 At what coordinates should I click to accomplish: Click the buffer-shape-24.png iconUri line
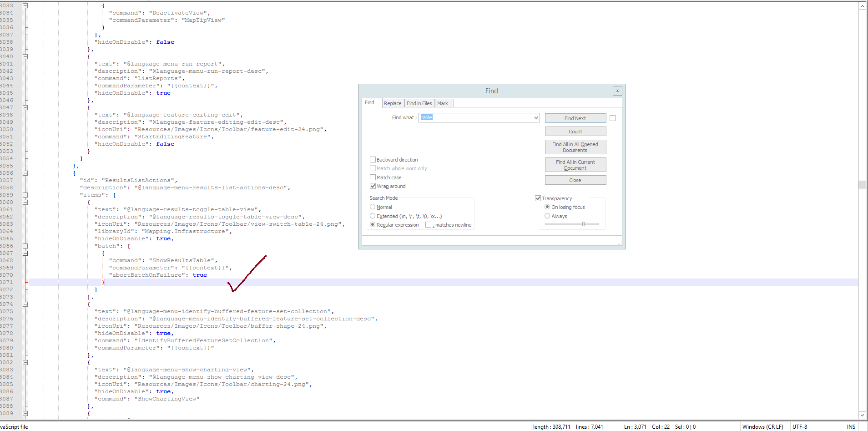[211, 326]
